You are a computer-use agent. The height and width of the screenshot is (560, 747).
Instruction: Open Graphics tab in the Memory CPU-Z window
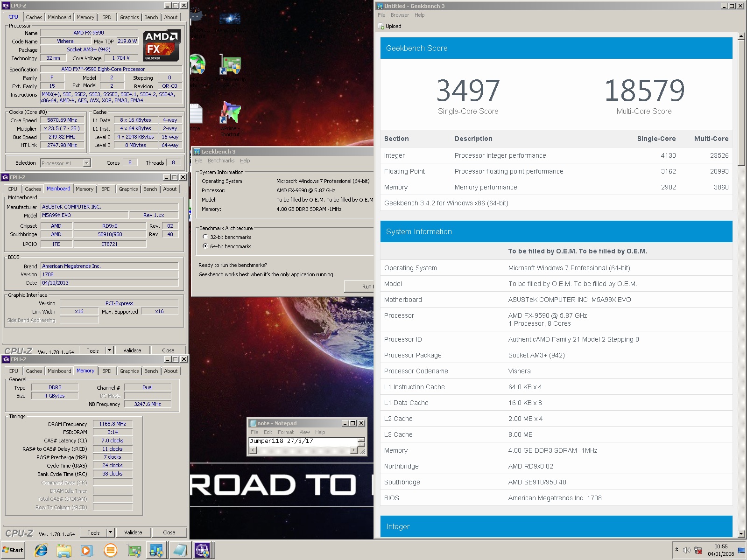129,371
